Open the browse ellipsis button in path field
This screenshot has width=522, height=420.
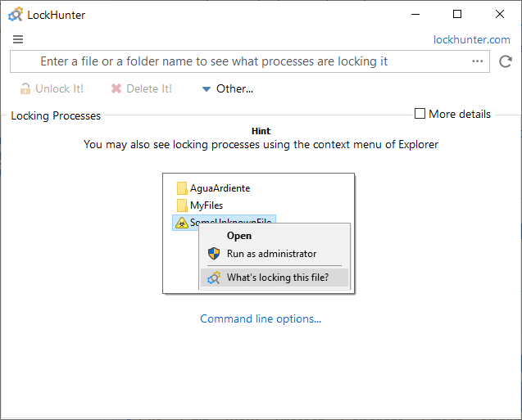point(478,61)
